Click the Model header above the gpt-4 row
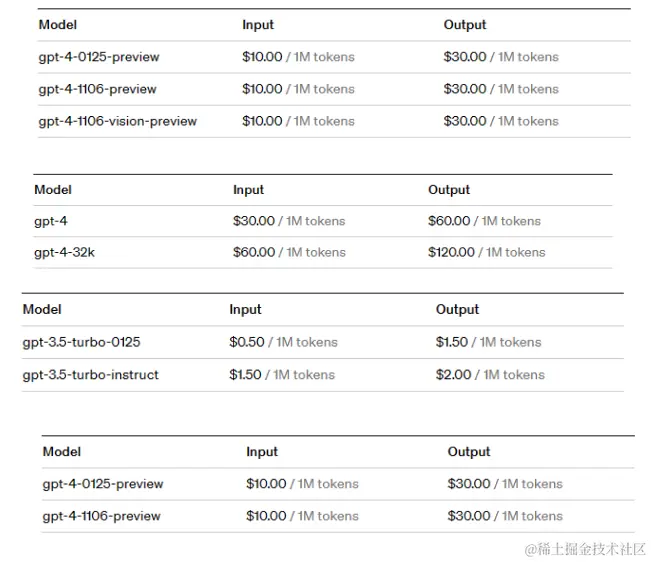Image resolution: width=651 pixels, height=562 pixels. click(x=53, y=190)
